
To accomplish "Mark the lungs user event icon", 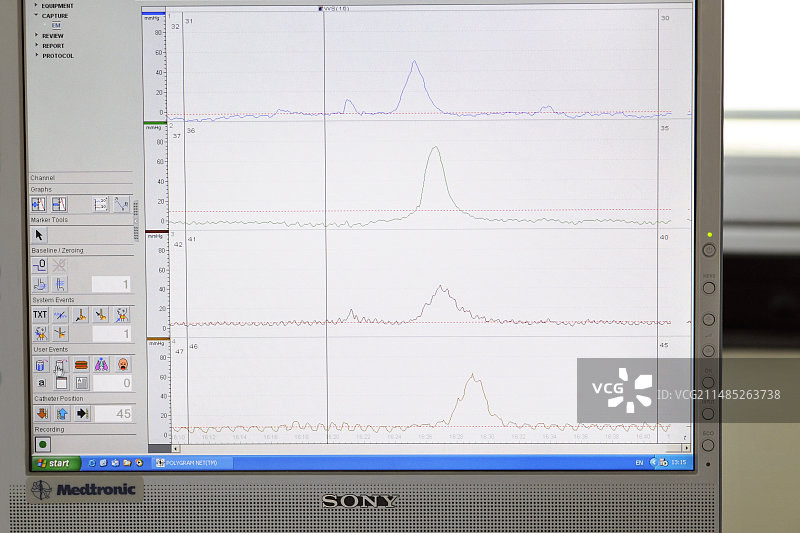I will tap(101, 365).
